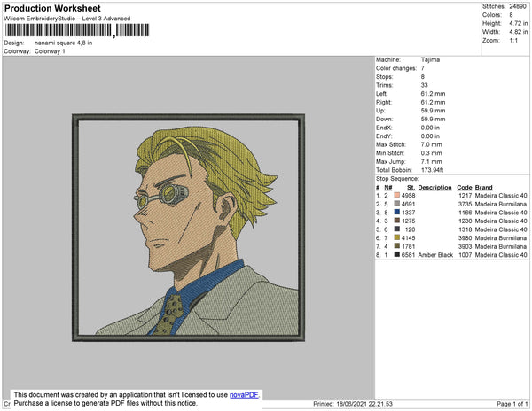Screen dimensions: 532x411
Task: Click the 'Page 1 of 1' footer text
Action: click(x=512, y=404)
